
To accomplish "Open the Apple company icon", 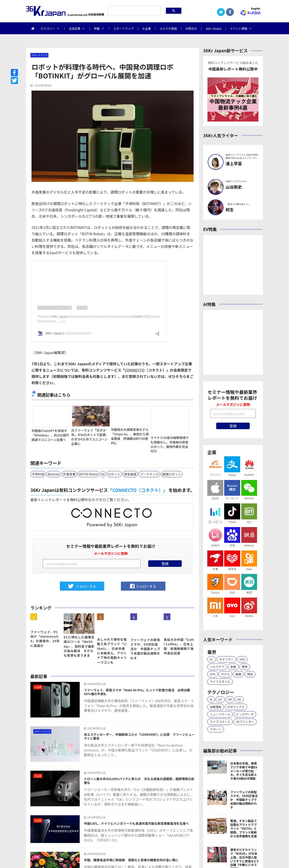I will 215,488.
